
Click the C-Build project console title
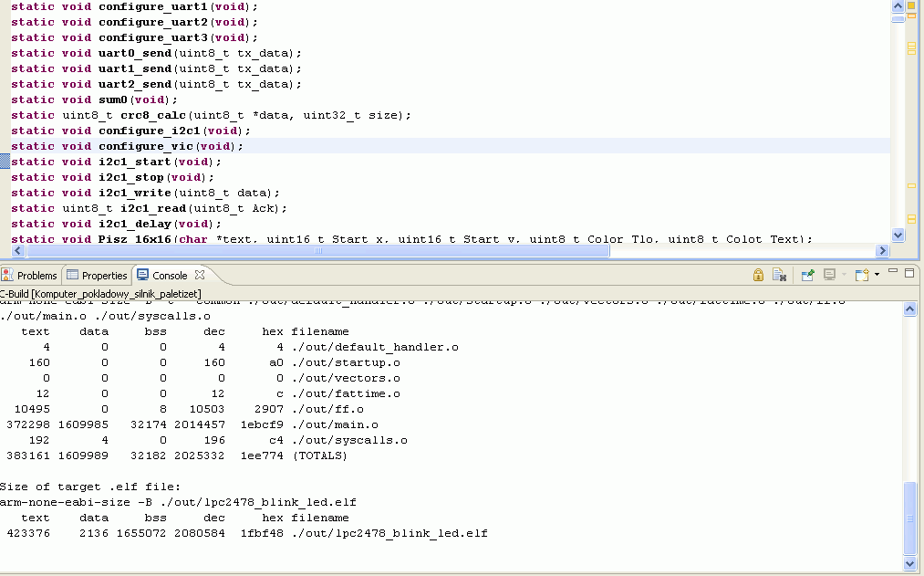(x=100, y=294)
